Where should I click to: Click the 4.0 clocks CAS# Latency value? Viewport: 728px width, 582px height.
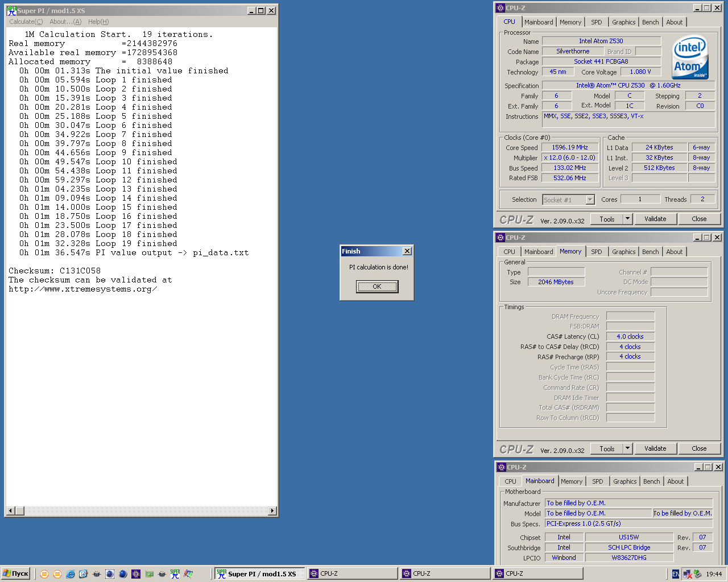(x=630, y=336)
